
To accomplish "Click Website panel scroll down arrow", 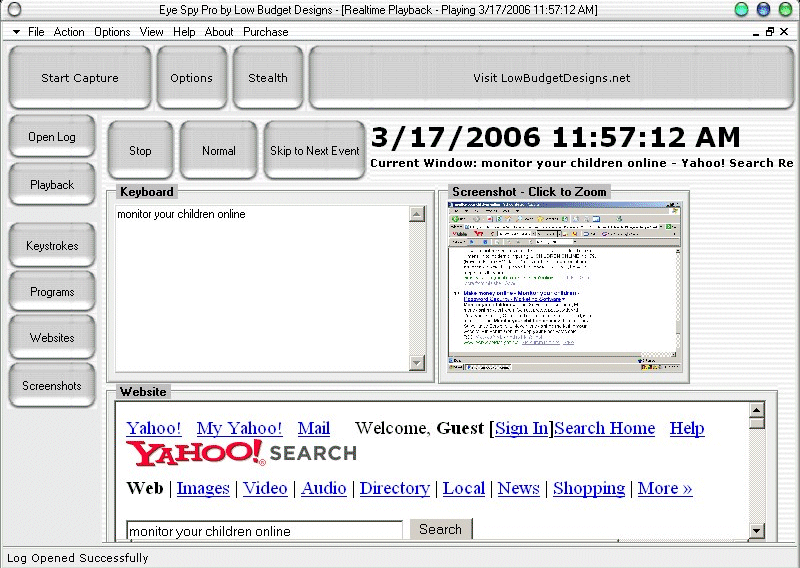I will coord(757,531).
